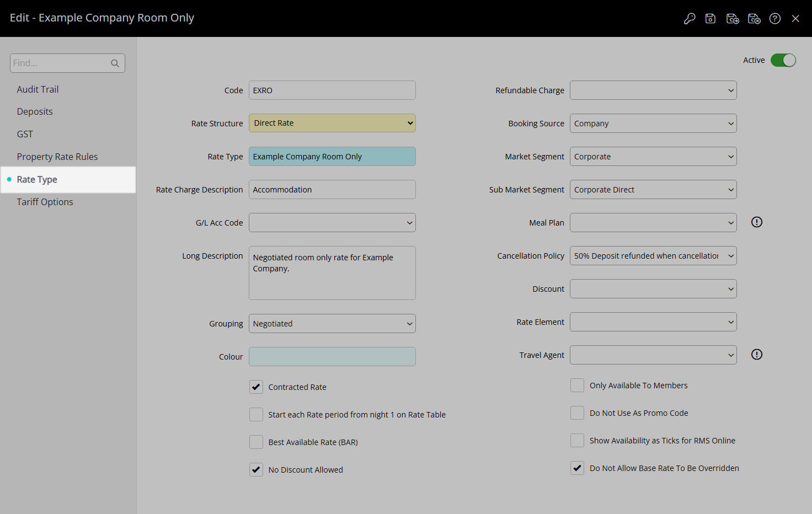Uncheck the Contracted Rate checkbox
This screenshot has height=514, width=812.
point(256,387)
